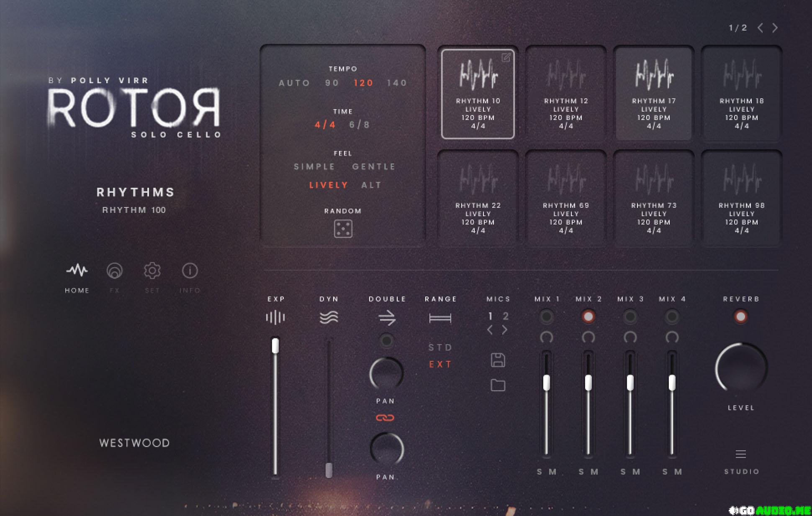
Task: Enable the Mix 4 power button
Action: coord(672,317)
